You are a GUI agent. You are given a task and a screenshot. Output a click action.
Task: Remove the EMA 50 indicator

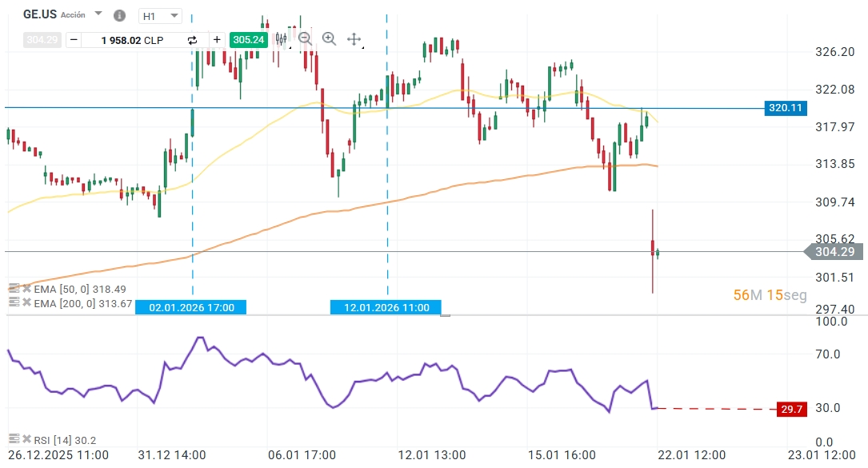click(x=26, y=289)
